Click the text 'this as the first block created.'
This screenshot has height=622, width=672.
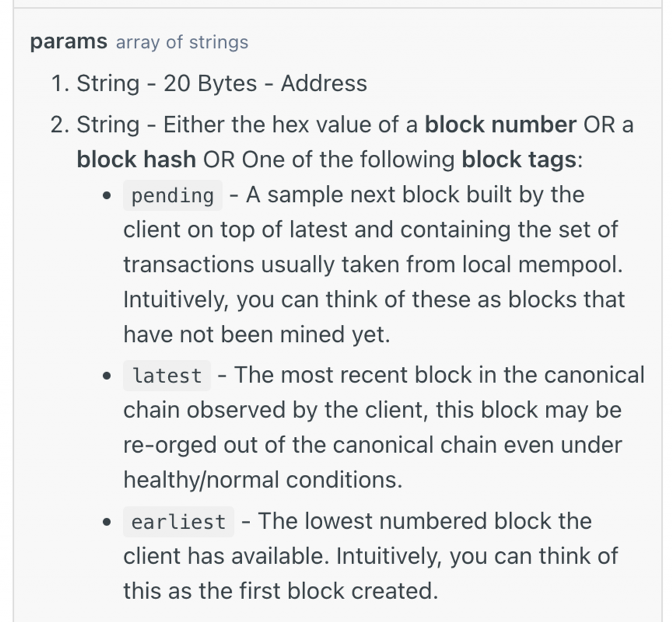click(281, 591)
